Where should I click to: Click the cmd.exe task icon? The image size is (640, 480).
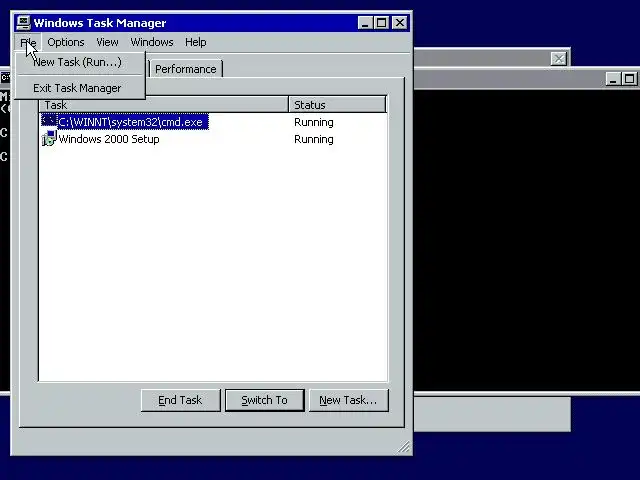pos(49,121)
